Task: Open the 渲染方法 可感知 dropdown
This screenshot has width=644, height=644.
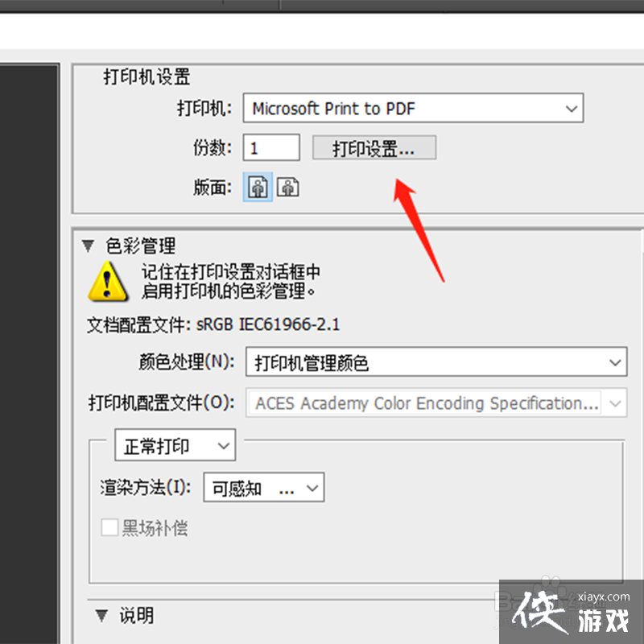Action: [x=264, y=488]
